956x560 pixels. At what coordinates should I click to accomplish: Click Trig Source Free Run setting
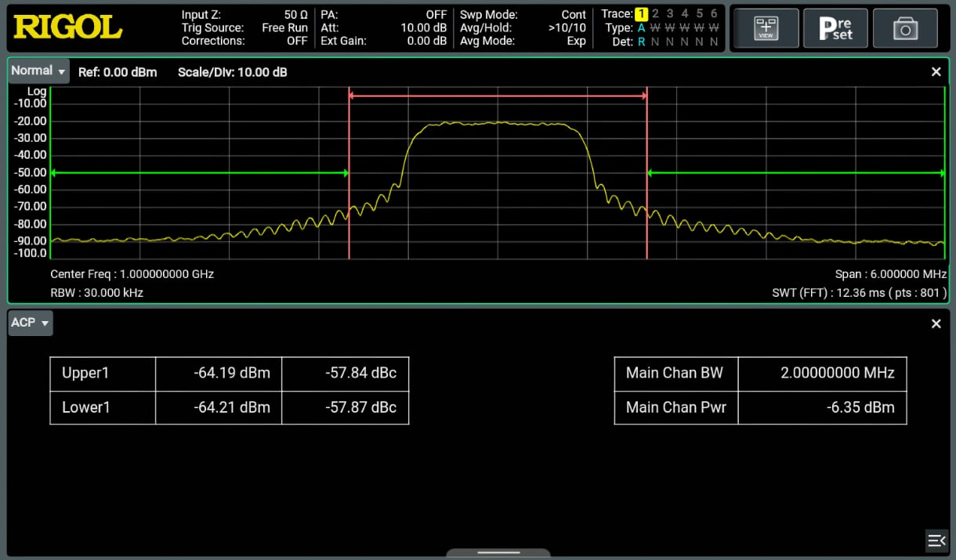[244, 27]
